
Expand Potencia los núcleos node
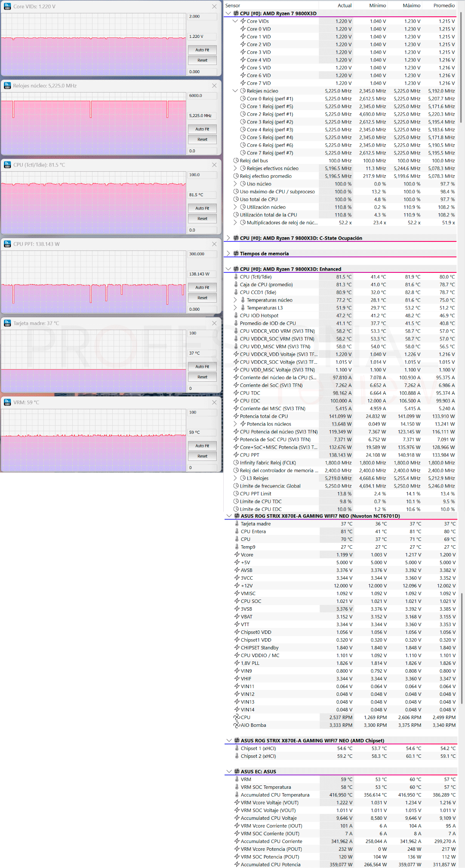click(235, 424)
